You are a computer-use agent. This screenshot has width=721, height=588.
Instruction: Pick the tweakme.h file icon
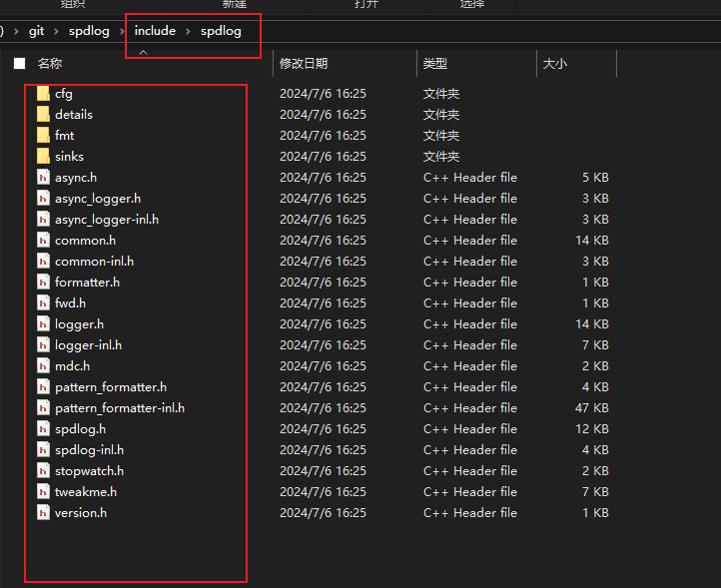(x=43, y=492)
